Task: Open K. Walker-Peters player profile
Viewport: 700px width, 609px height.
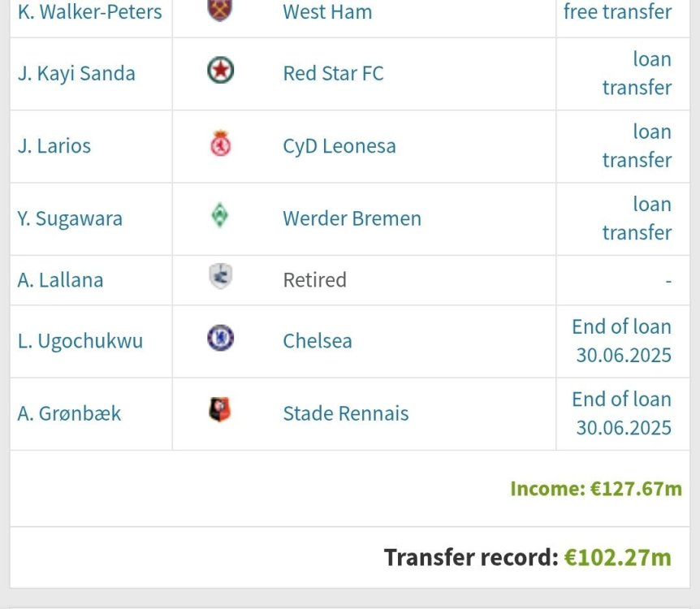Action: coord(89,12)
